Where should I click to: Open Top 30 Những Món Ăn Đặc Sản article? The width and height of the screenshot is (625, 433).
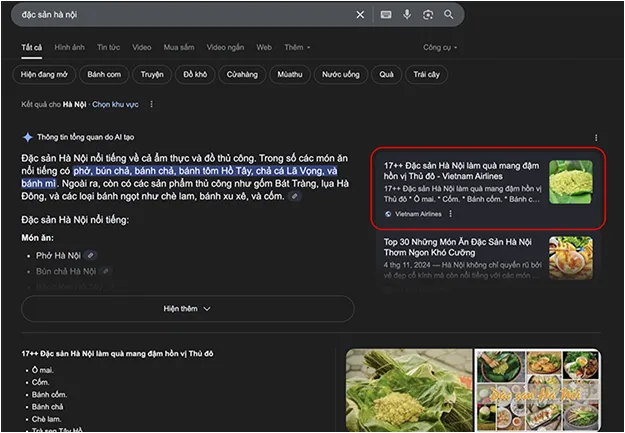(458, 247)
